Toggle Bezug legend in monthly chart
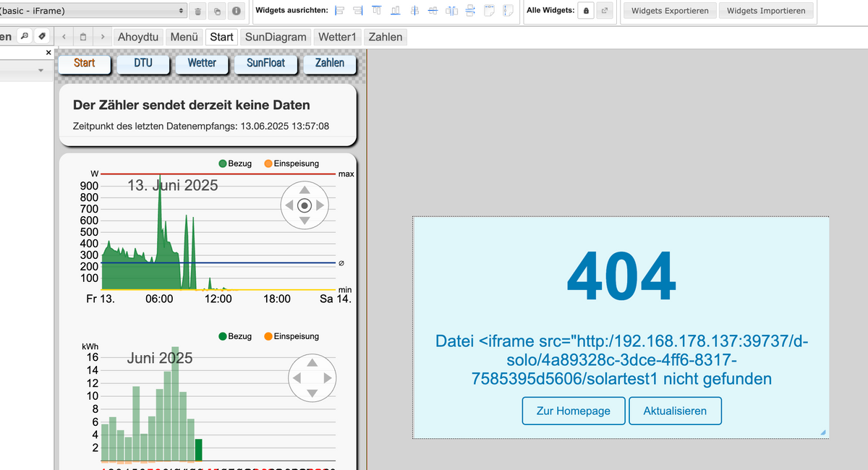This screenshot has width=868, height=470. tap(235, 336)
